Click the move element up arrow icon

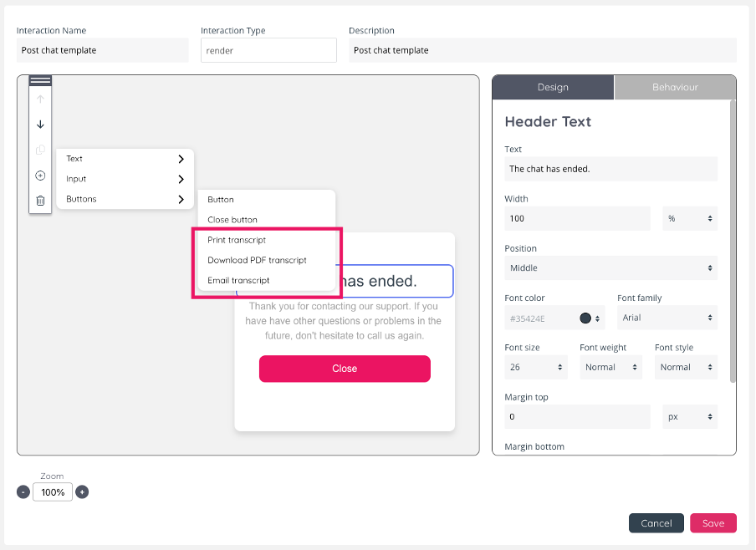(40, 99)
